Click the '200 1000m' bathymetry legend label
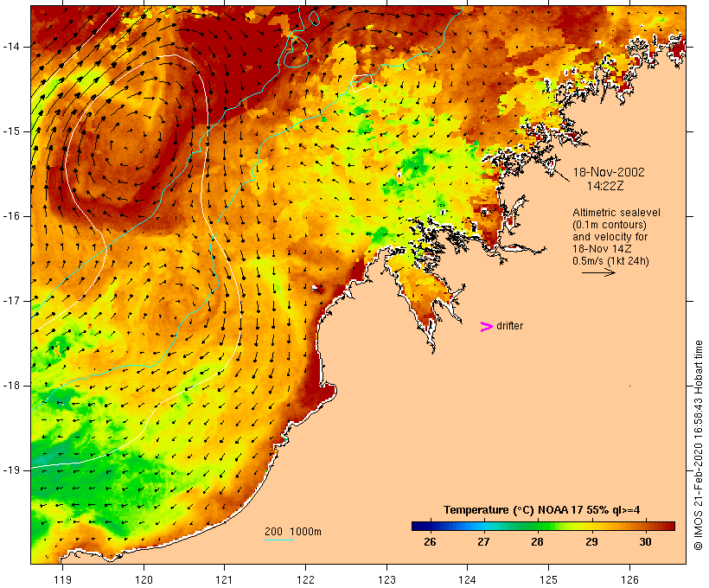The height and width of the screenshot is (588, 709). (293, 532)
